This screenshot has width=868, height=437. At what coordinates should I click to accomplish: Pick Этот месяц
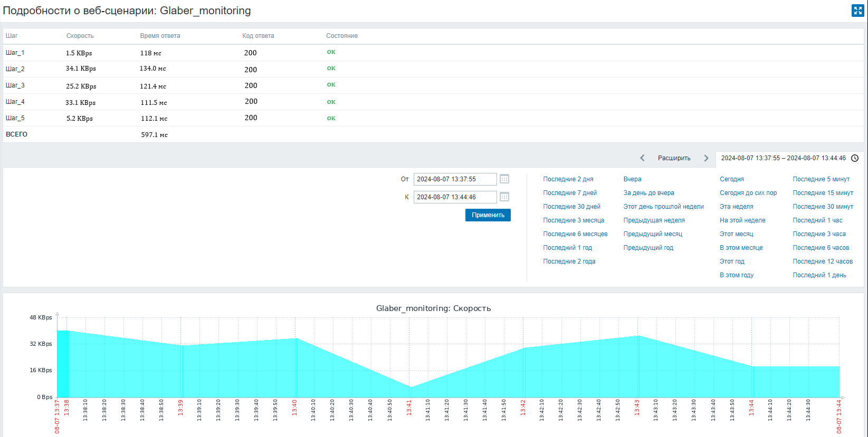tap(737, 234)
